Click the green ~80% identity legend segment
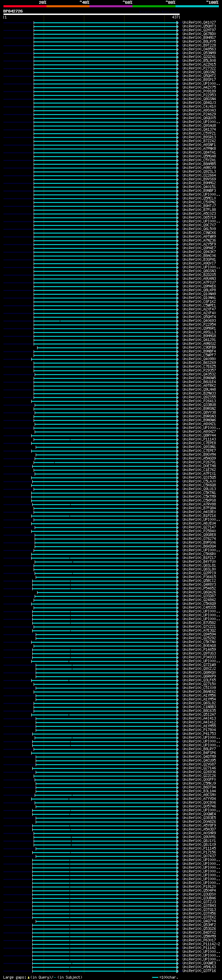This screenshot has width=222, height=980. coord(154,6)
